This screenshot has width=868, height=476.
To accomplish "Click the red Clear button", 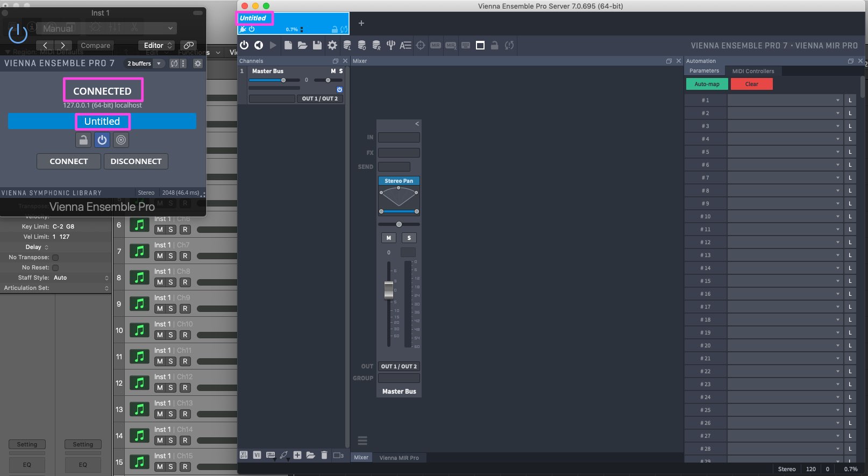I will click(x=751, y=84).
